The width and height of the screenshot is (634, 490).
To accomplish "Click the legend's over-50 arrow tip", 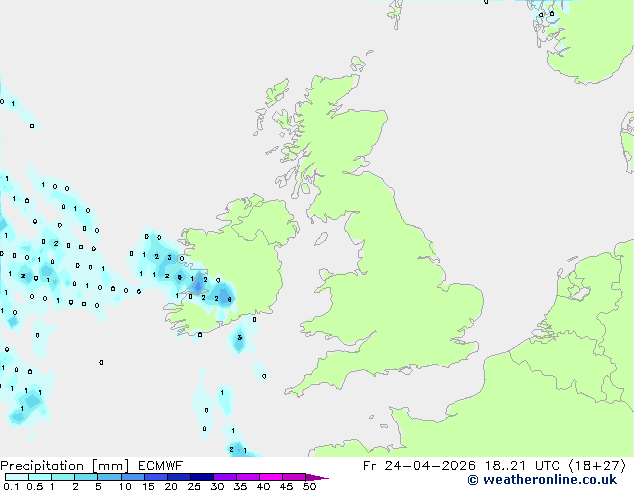I will point(317,477).
